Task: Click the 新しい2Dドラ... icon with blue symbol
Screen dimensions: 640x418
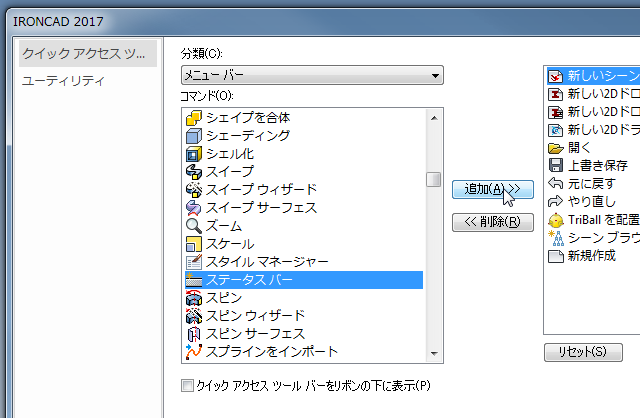Action: pyautogui.click(x=556, y=130)
